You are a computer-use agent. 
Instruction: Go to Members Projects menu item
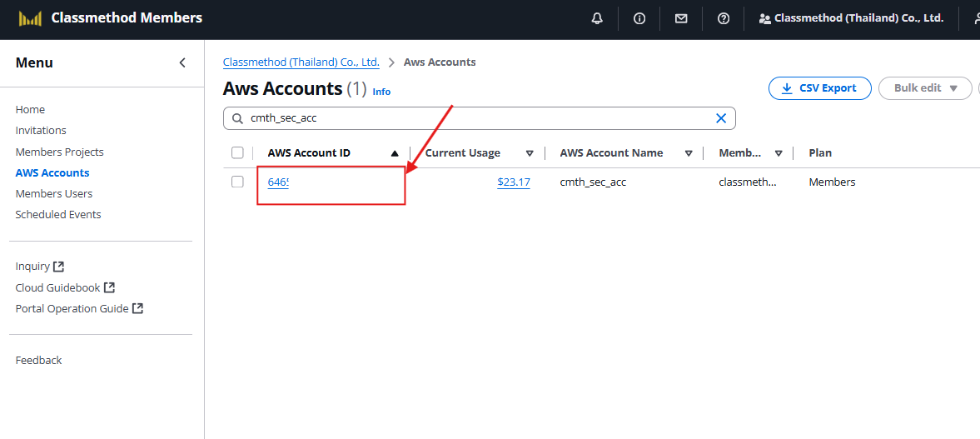59,152
